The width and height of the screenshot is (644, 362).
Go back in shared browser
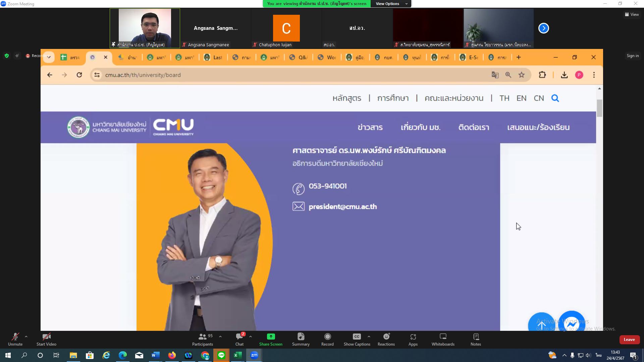click(50, 75)
